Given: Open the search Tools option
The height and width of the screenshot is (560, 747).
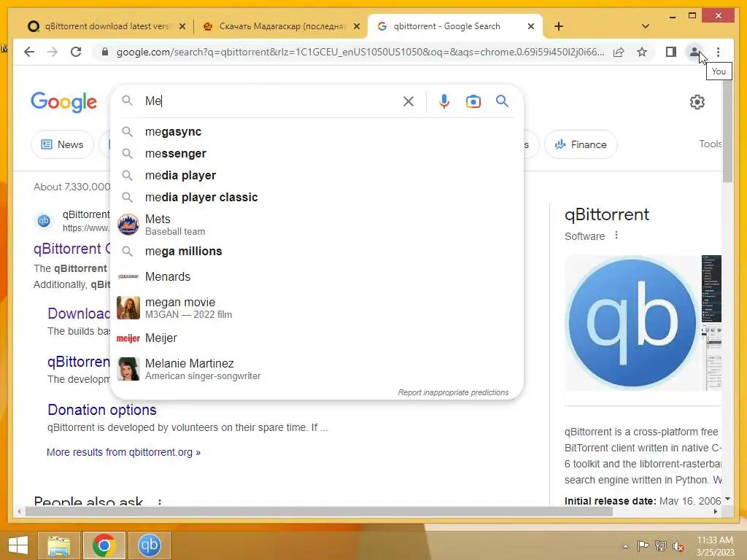Looking at the screenshot, I should [x=711, y=144].
